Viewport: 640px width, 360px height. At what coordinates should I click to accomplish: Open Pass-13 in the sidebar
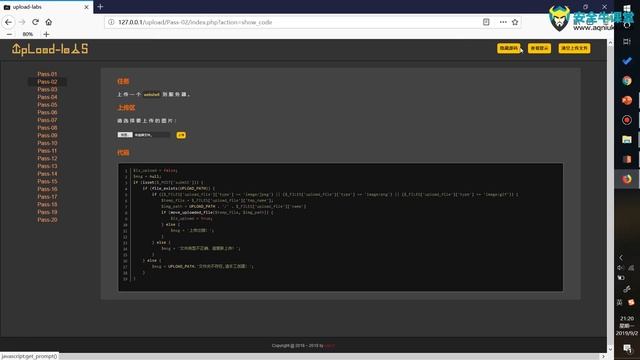(x=47, y=166)
